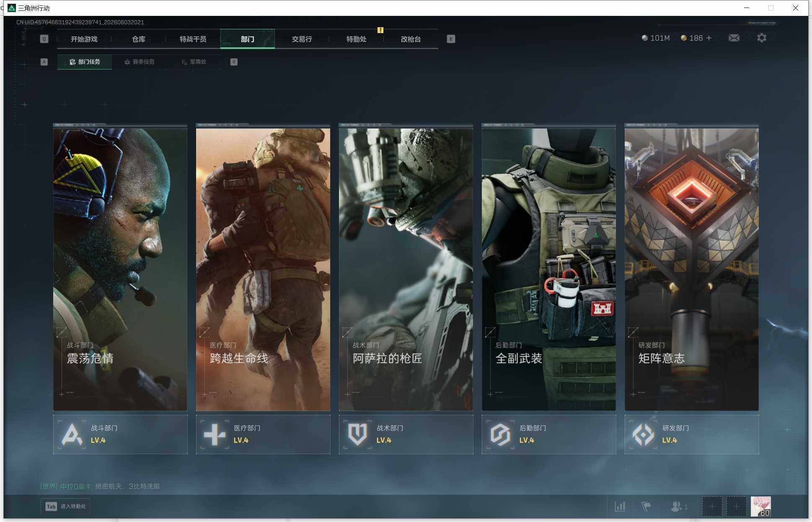Select the 战术部门 shield emblem icon

pos(357,435)
